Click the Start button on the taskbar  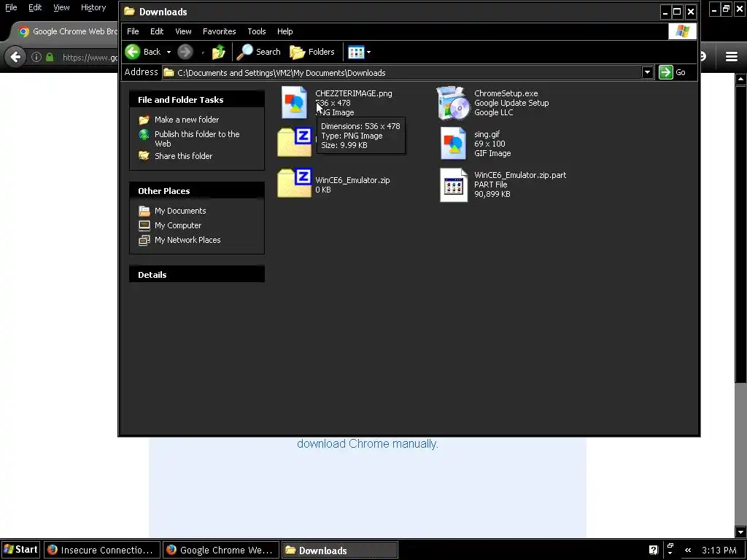pos(20,550)
